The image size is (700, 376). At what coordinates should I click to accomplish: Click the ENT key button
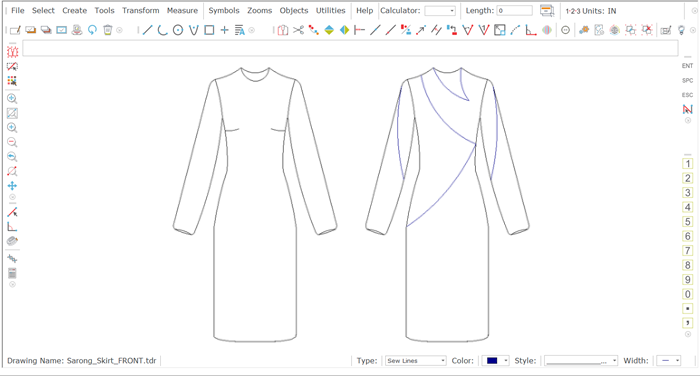(688, 66)
